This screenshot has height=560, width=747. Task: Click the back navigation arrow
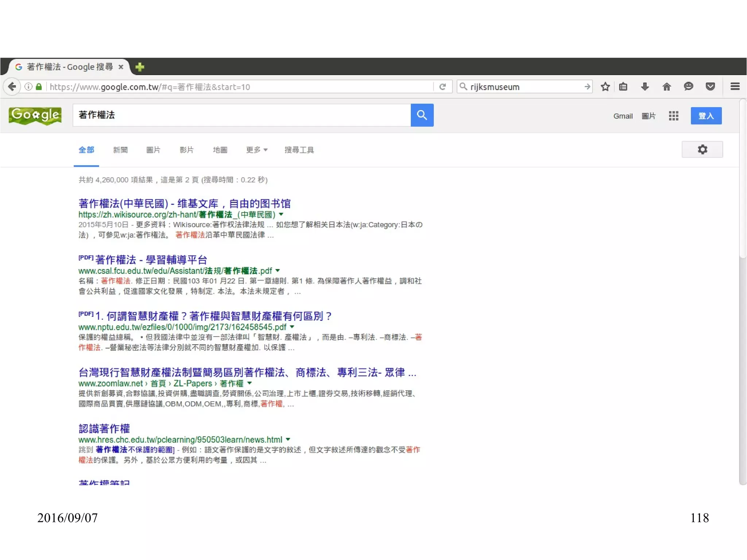click(12, 87)
